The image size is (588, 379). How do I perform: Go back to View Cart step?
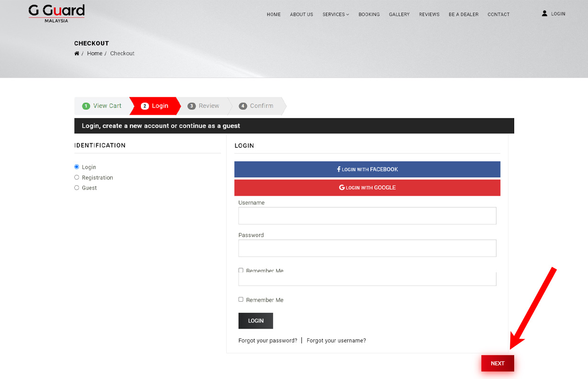(x=102, y=106)
